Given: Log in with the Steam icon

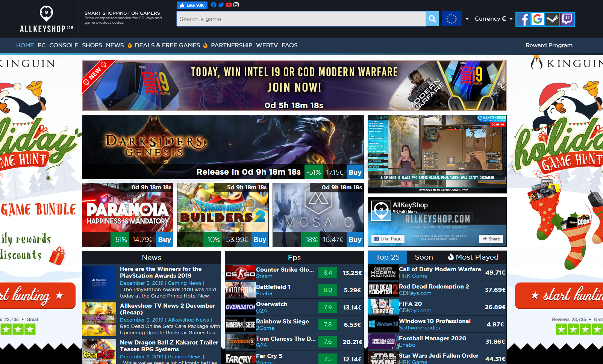Looking at the screenshot, I should tap(552, 19).
